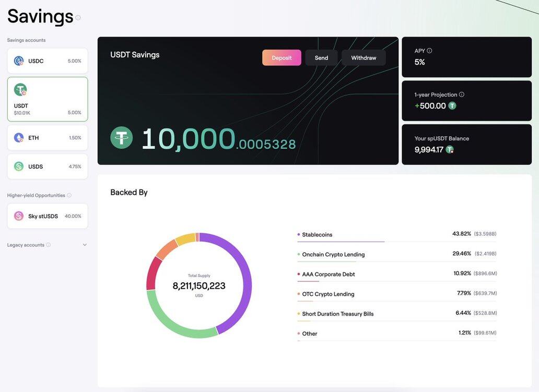Screen dimensions: 539x392
Task: Click the Short Duration Treasury Bills row
Action: (x=396, y=314)
